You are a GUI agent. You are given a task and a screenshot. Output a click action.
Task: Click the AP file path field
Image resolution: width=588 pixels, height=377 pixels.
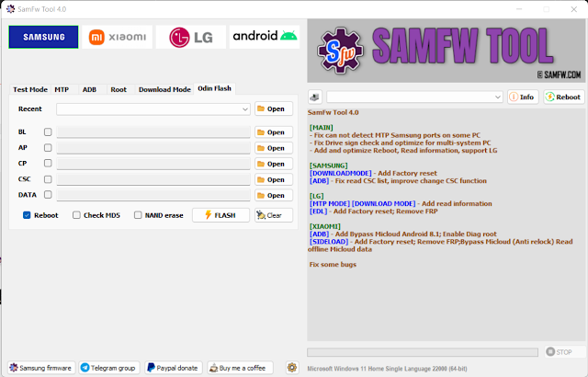(x=153, y=148)
